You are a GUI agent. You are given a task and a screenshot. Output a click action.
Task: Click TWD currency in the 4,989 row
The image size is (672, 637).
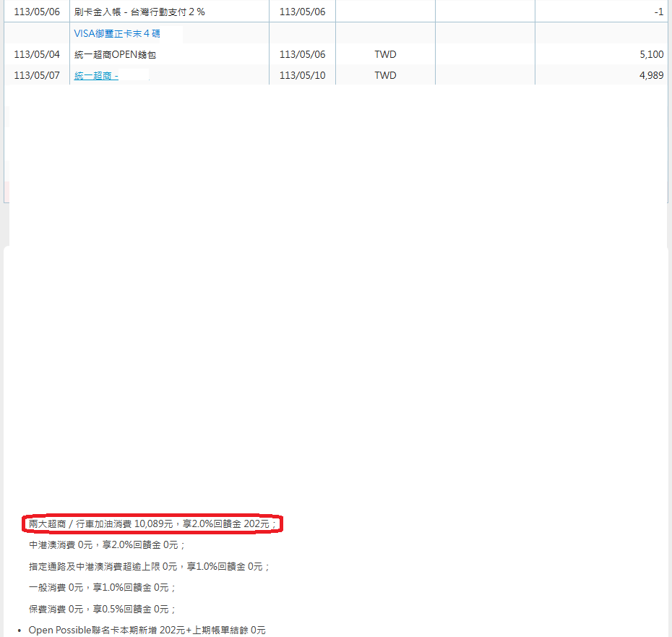(385, 75)
